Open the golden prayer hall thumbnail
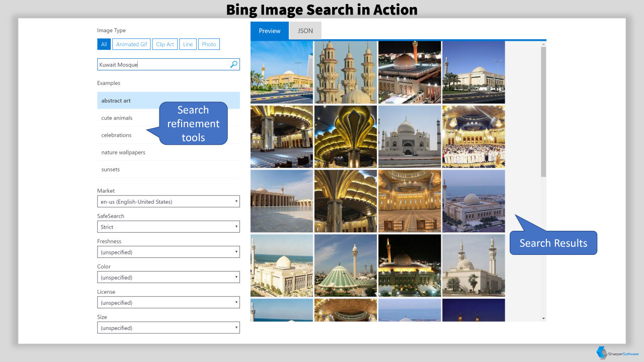This screenshot has width=644, height=362. pos(410,201)
